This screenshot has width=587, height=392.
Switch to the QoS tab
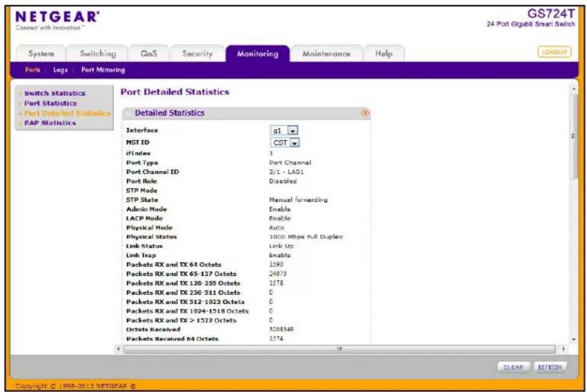(149, 54)
